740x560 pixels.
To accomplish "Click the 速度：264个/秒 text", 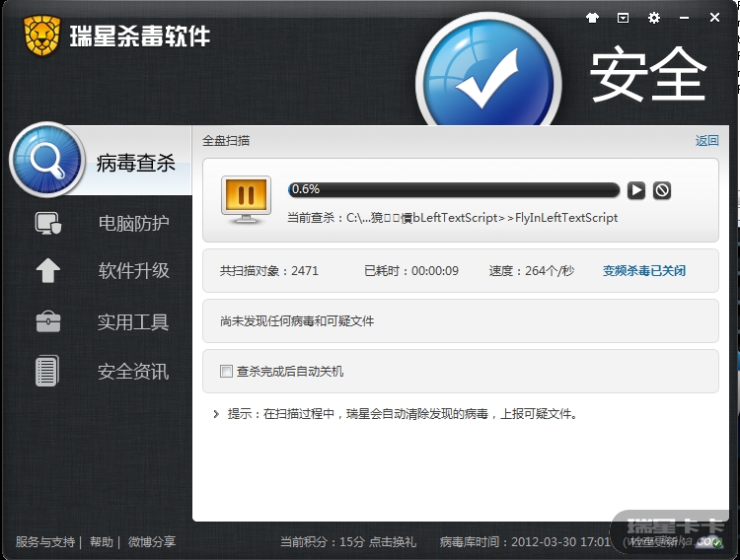I will click(532, 271).
